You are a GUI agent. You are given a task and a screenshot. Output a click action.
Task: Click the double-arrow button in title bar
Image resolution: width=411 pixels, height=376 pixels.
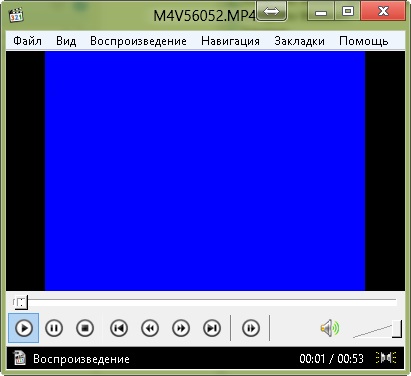272,12
